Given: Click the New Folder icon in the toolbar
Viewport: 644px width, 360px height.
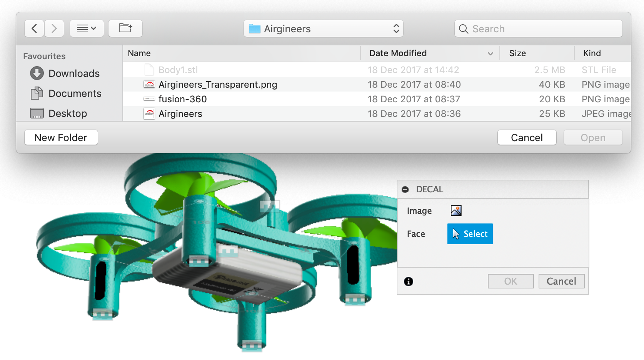Looking at the screenshot, I should 125,28.
